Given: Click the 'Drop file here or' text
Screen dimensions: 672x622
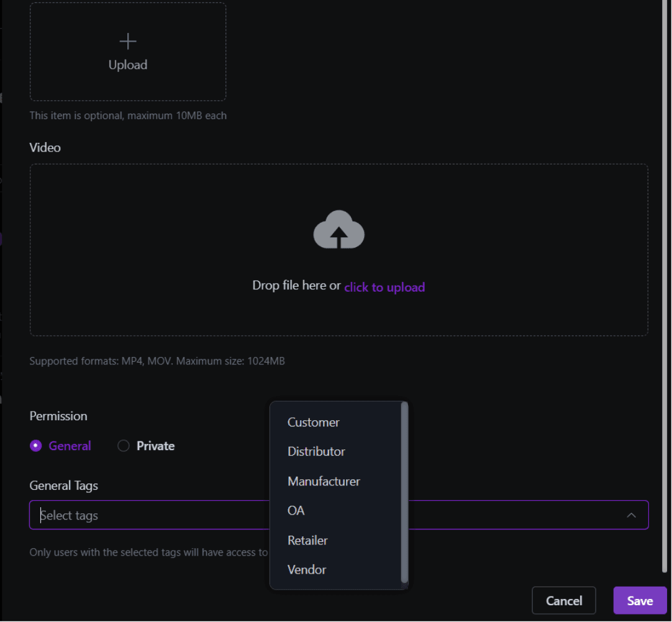Looking at the screenshot, I should [296, 286].
